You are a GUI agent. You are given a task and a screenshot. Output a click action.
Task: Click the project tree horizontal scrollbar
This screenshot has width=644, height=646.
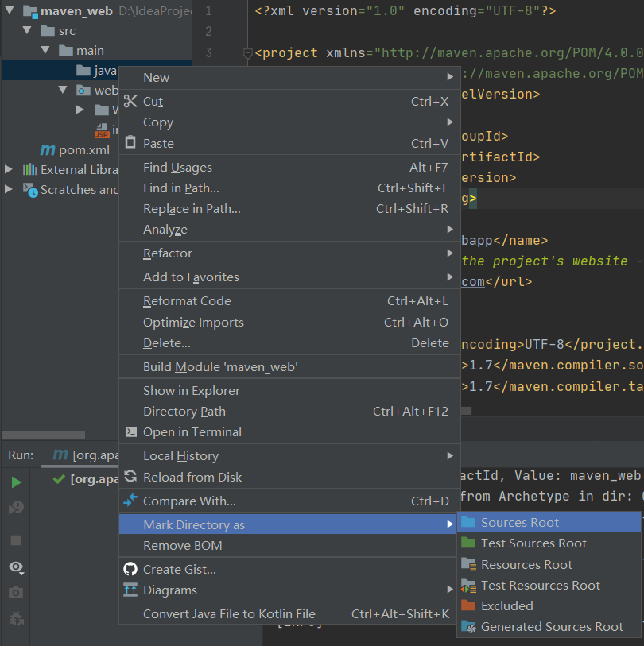pyautogui.click(x=44, y=434)
